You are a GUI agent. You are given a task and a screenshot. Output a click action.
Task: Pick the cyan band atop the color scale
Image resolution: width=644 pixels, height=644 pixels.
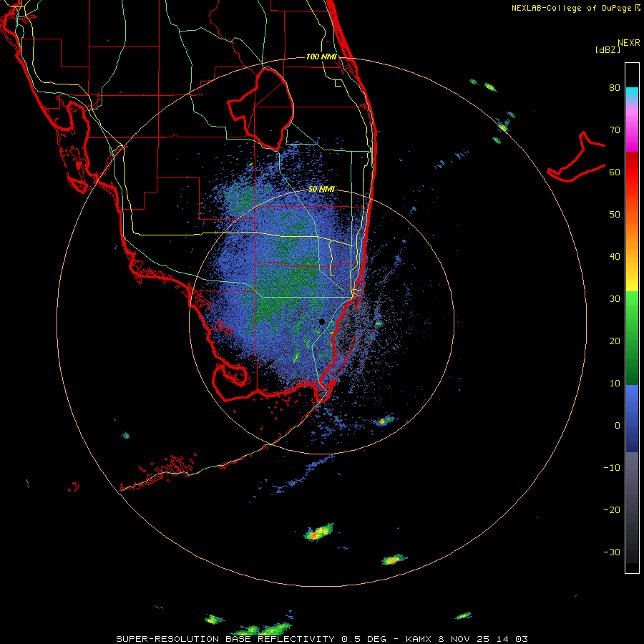[632, 94]
